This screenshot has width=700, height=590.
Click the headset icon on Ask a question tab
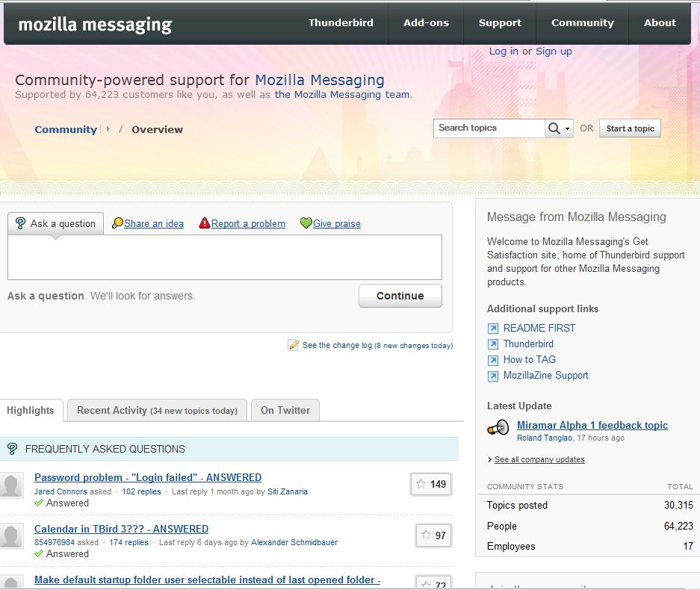point(19,223)
